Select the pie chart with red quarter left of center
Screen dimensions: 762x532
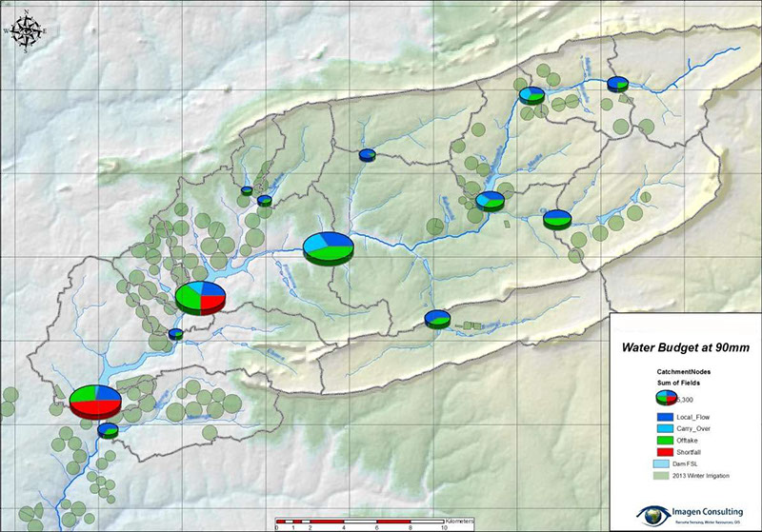[x=200, y=296]
